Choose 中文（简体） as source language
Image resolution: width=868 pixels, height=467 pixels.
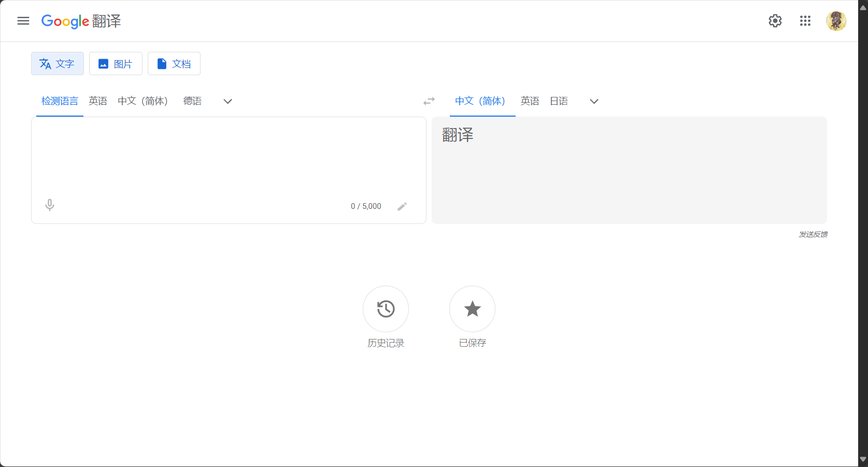143,101
